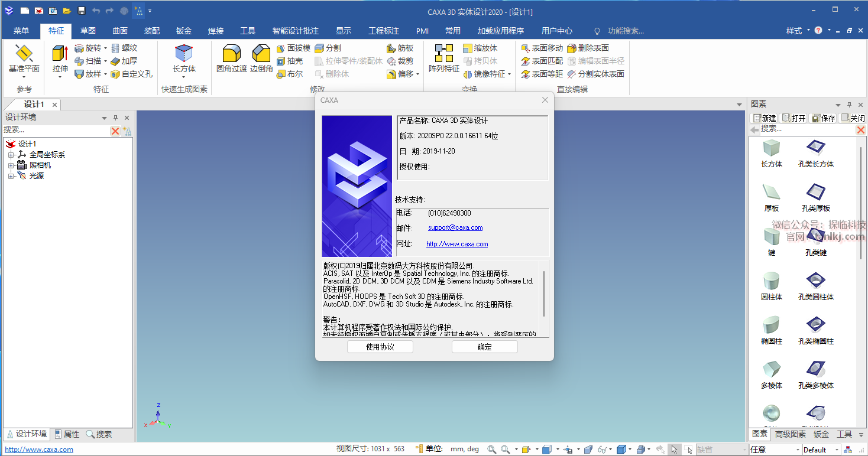Click the 抽壳 shell tool
Viewport: 868px width, 456px height.
coord(290,61)
